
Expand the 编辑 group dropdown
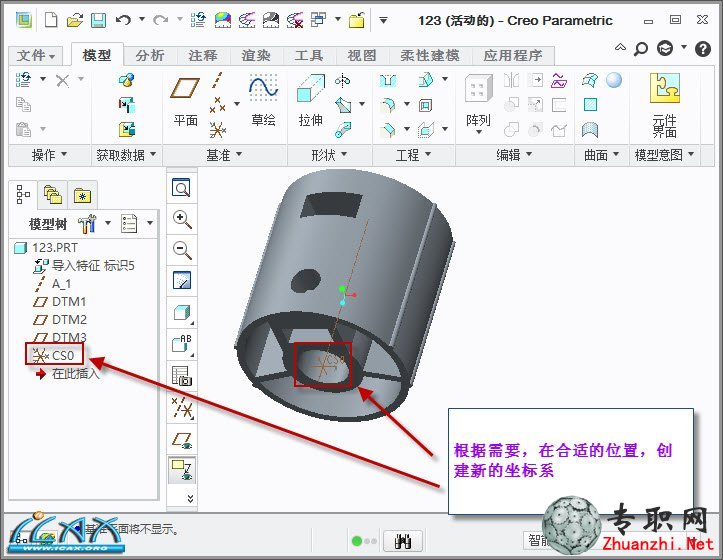pyautogui.click(x=514, y=155)
